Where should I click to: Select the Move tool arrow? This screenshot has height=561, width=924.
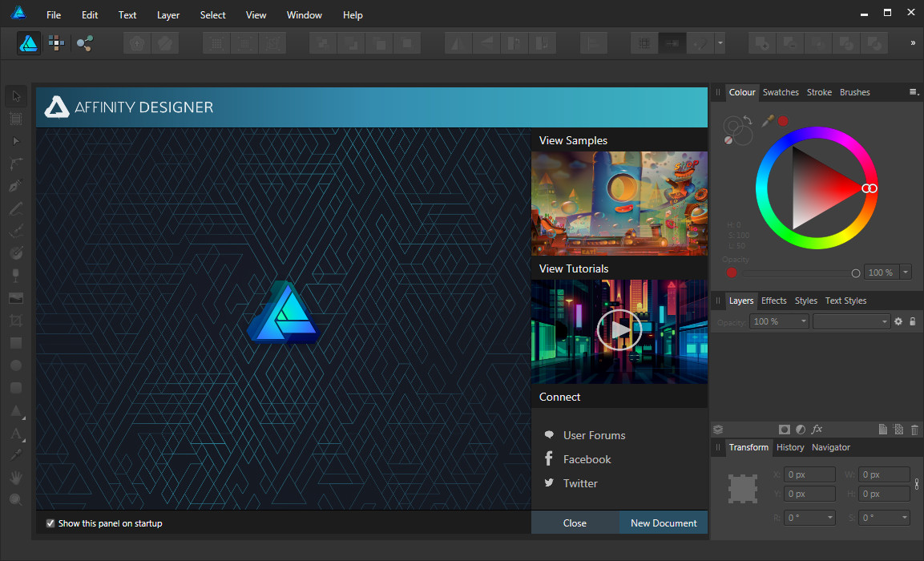pos(16,96)
